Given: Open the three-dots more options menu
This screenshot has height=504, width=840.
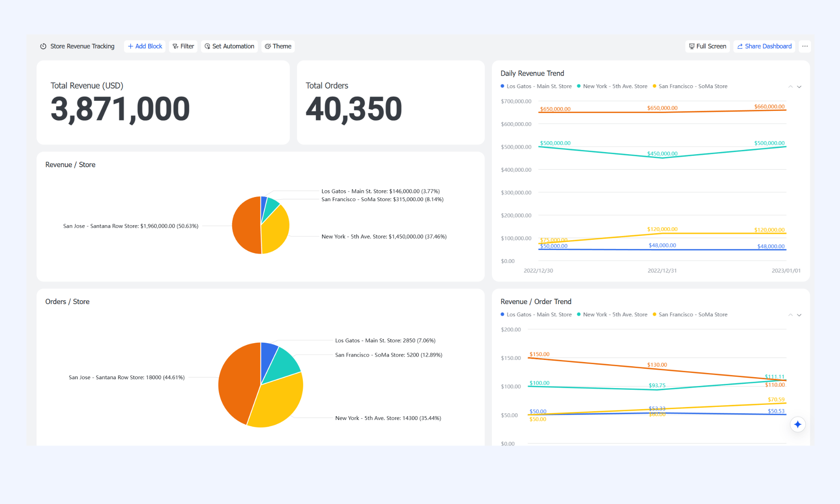Looking at the screenshot, I should 805,46.
